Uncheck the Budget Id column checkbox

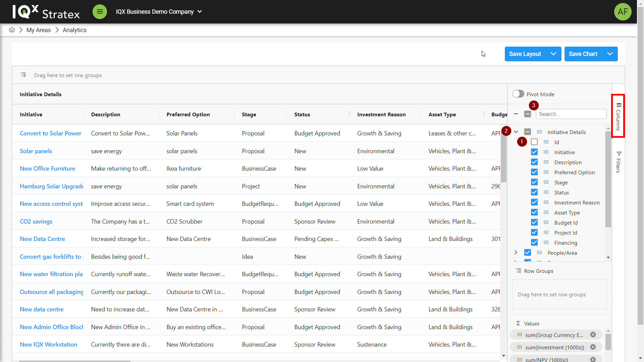(534, 223)
